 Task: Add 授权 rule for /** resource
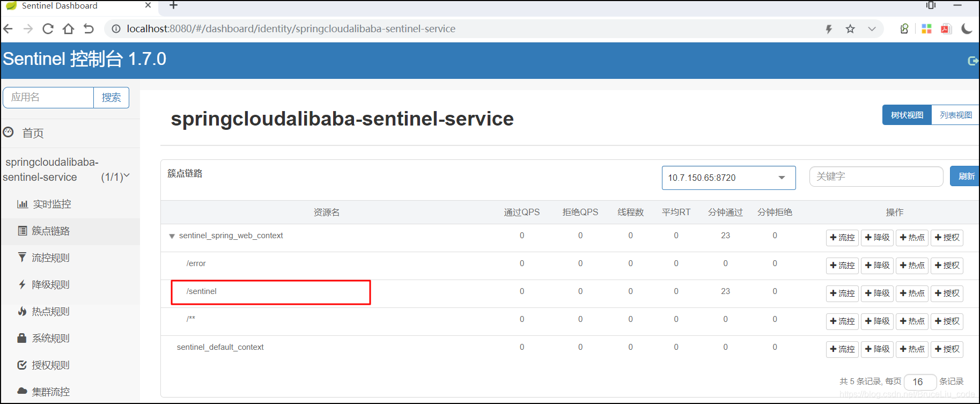pos(947,321)
